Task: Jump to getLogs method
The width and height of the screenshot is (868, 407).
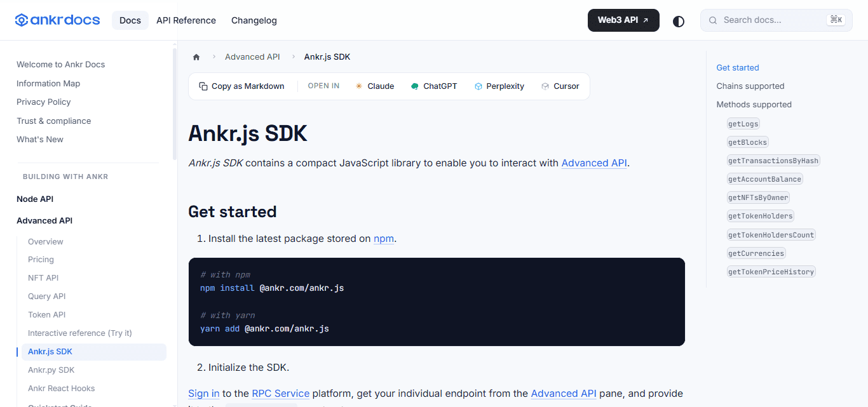Action: point(743,124)
